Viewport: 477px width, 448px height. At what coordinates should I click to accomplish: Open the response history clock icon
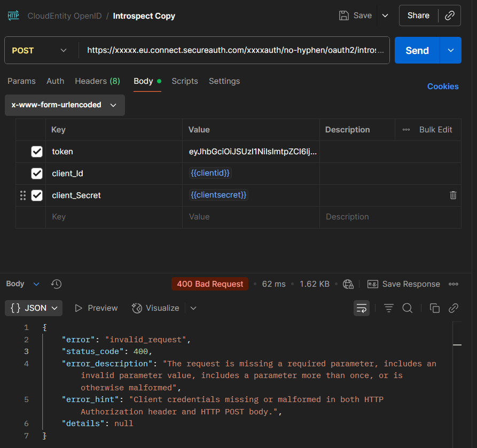pyautogui.click(x=56, y=284)
